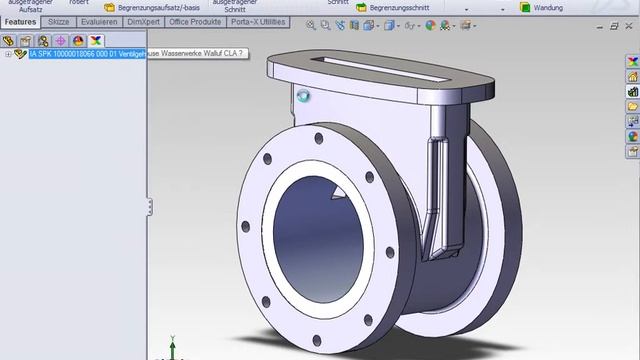Open the Hide/Show Items dropdown arrow
The width and height of the screenshot is (640, 360).
pyautogui.click(x=419, y=27)
